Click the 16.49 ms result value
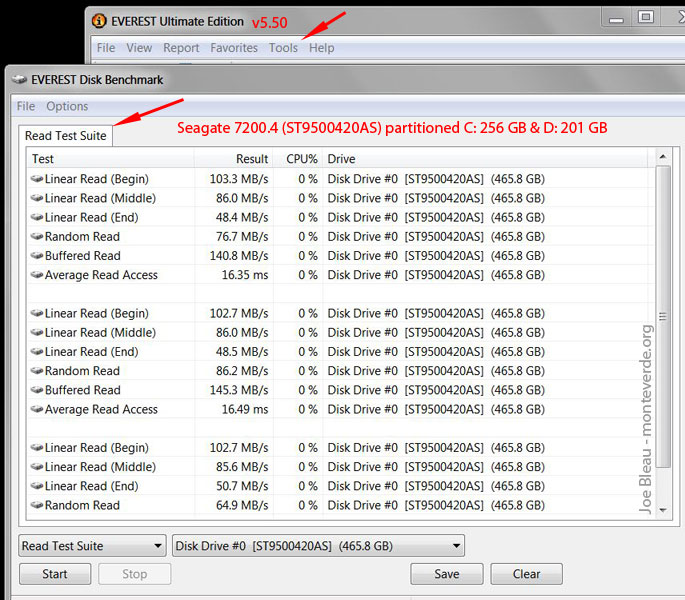The width and height of the screenshot is (685, 600). (245, 409)
